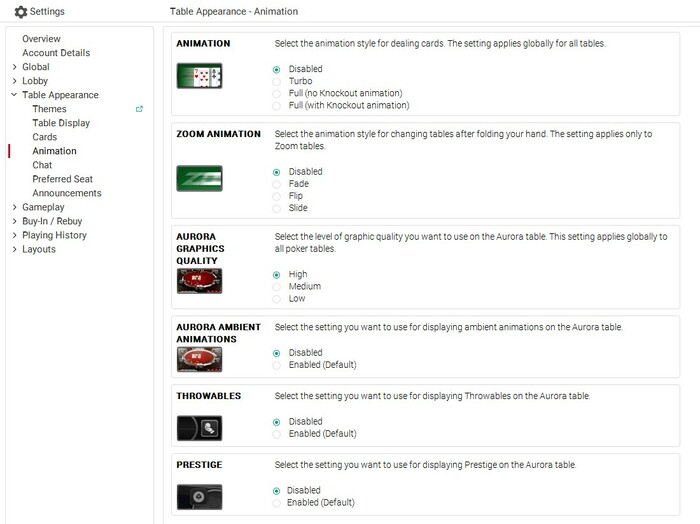The height and width of the screenshot is (524, 700).
Task: Expand the Playing History chevron
Action: [x=14, y=235]
